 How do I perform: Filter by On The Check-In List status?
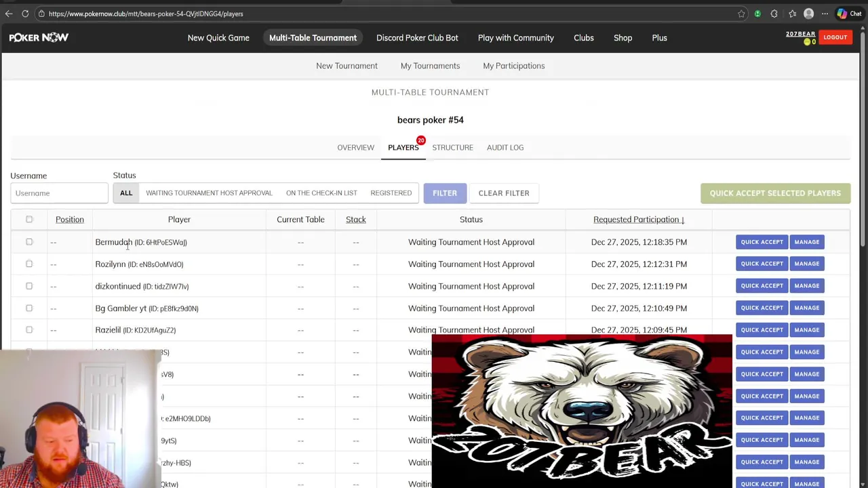321,193
